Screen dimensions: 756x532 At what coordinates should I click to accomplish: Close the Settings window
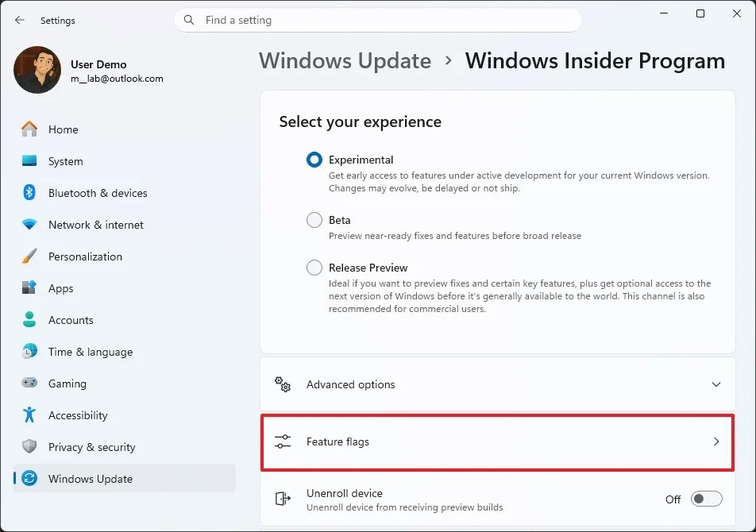click(x=736, y=13)
